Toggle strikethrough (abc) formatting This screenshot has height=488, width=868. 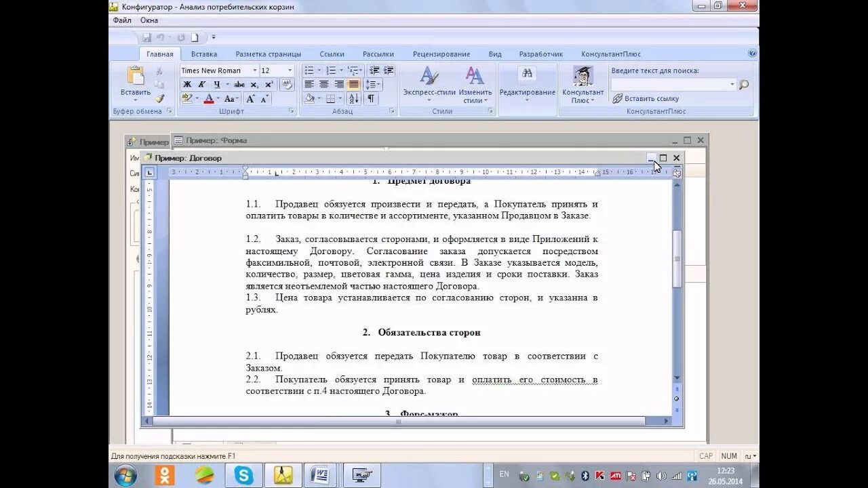click(239, 85)
